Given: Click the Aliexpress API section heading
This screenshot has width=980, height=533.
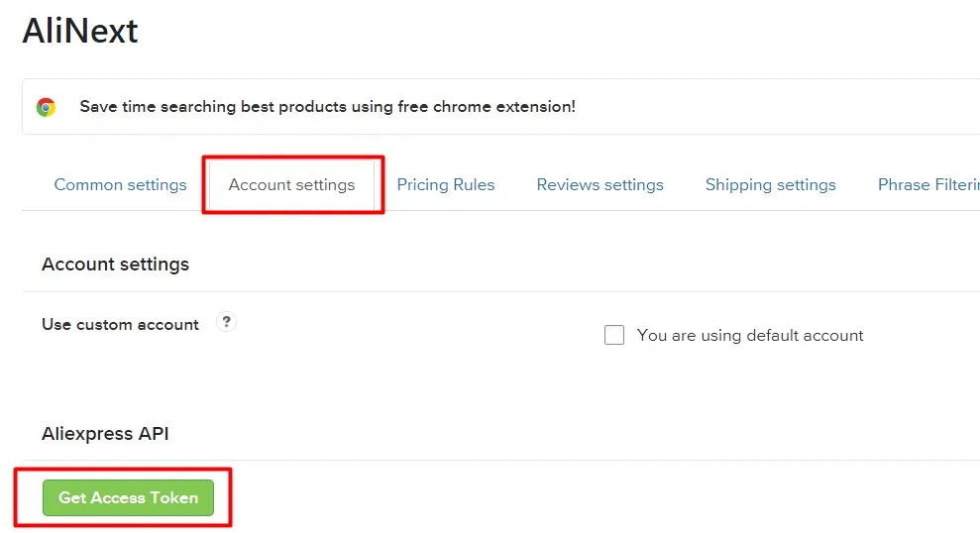Looking at the screenshot, I should 105,434.
